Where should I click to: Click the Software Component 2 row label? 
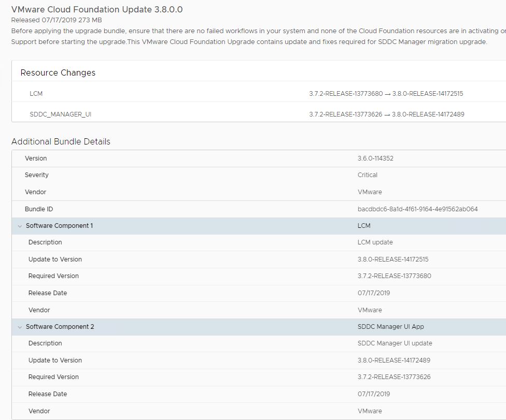(x=60, y=327)
